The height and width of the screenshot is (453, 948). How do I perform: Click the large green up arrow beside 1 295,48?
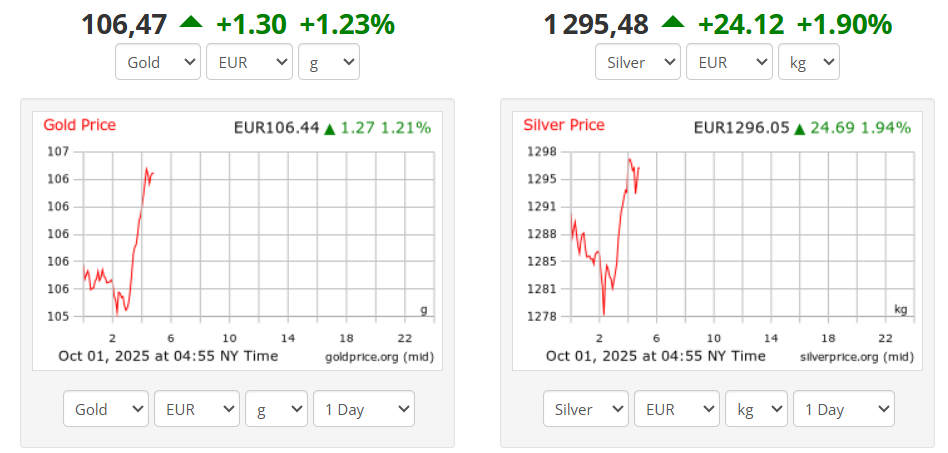pyautogui.click(x=673, y=22)
